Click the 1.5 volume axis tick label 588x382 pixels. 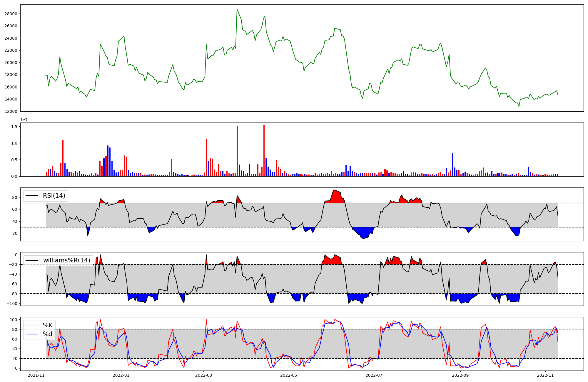pyautogui.click(x=14, y=127)
